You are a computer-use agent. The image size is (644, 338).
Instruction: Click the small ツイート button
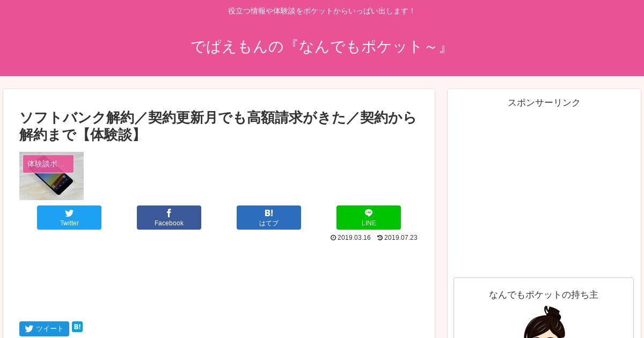click(x=44, y=329)
